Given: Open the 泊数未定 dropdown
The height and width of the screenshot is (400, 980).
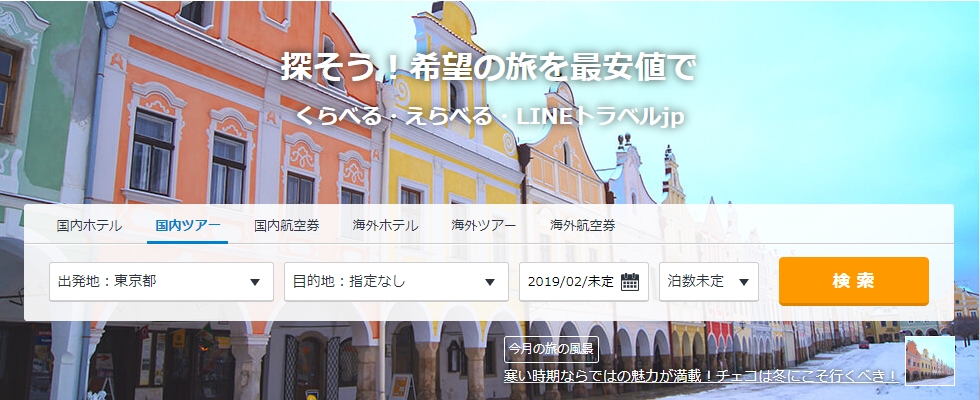Looking at the screenshot, I should pos(709,282).
